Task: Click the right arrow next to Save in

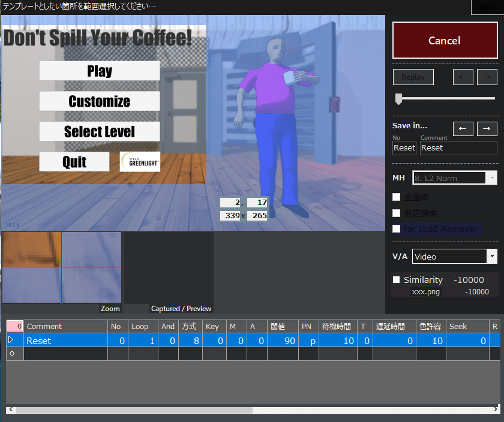Action: pyautogui.click(x=487, y=128)
